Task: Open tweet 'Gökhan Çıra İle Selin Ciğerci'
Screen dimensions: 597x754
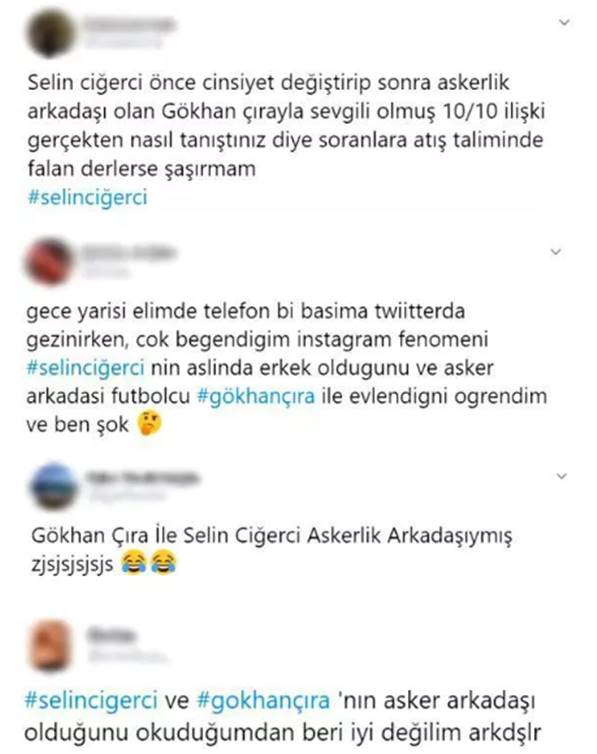Action: [x=272, y=549]
